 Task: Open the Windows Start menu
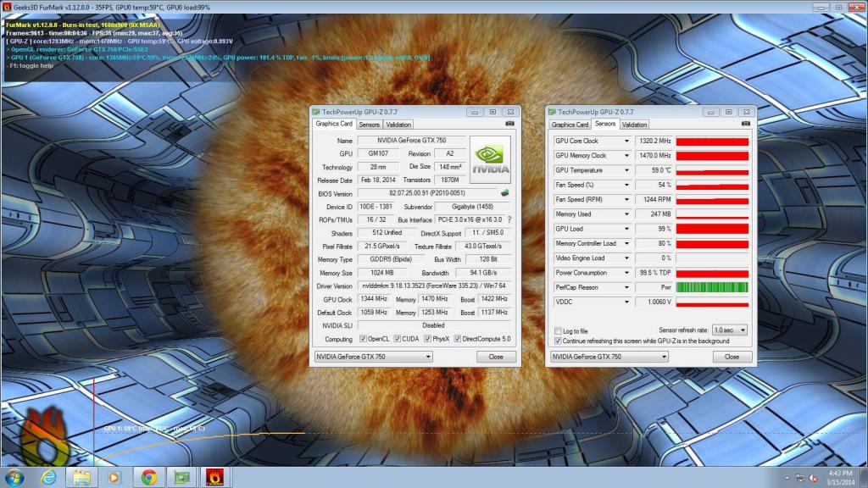click(14, 477)
